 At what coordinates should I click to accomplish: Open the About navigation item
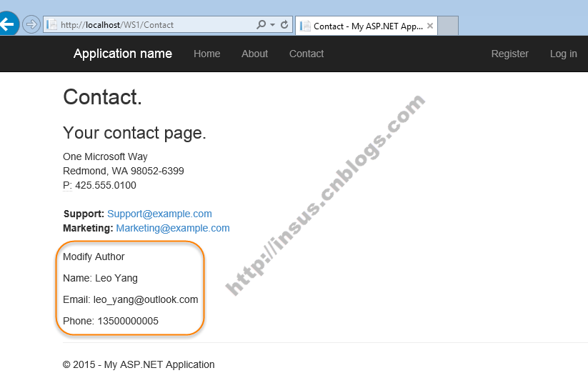click(254, 54)
